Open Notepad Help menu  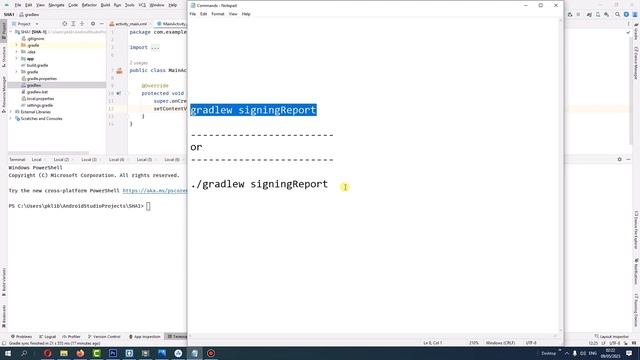[246, 14]
